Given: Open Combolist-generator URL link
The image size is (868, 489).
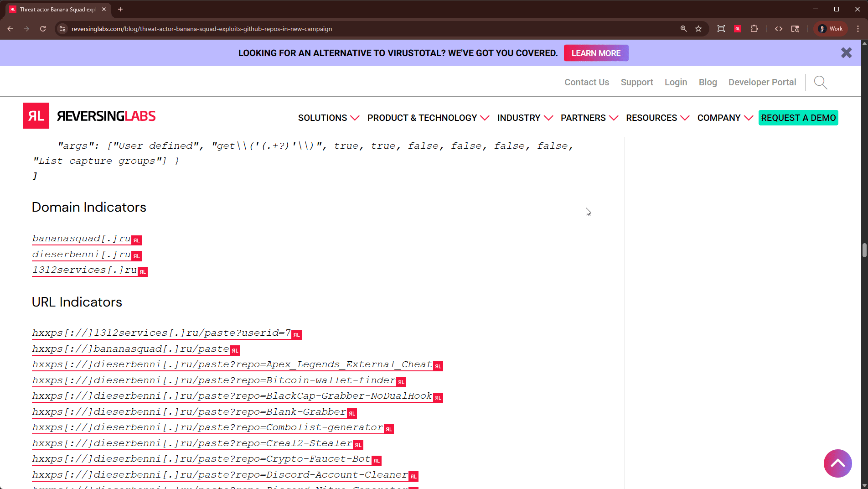Looking at the screenshot, I should click(207, 427).
